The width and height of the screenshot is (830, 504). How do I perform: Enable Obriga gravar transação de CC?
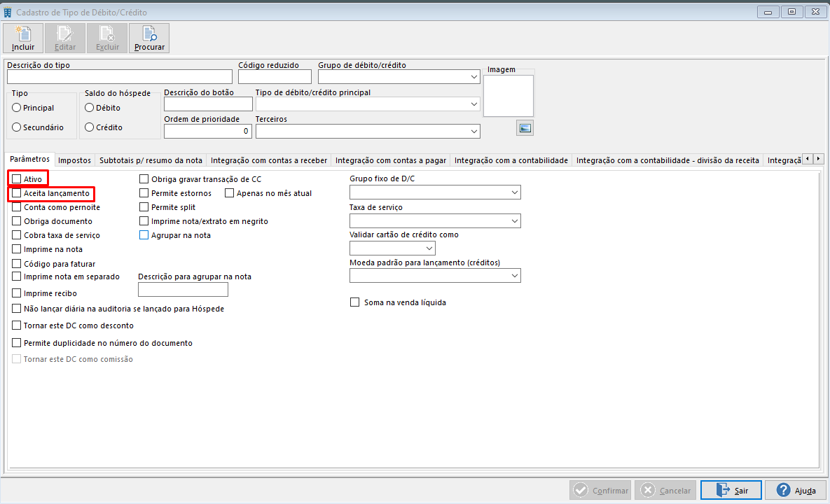tap(144, 179)
